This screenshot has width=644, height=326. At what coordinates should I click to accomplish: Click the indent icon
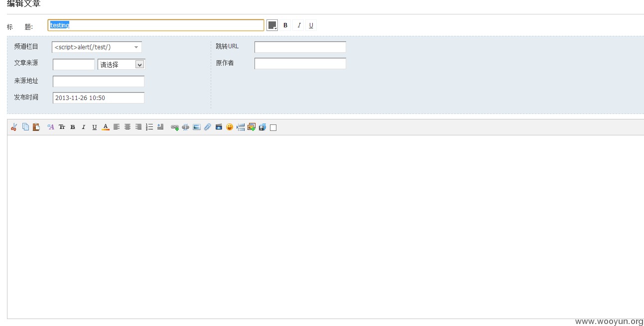160,127
